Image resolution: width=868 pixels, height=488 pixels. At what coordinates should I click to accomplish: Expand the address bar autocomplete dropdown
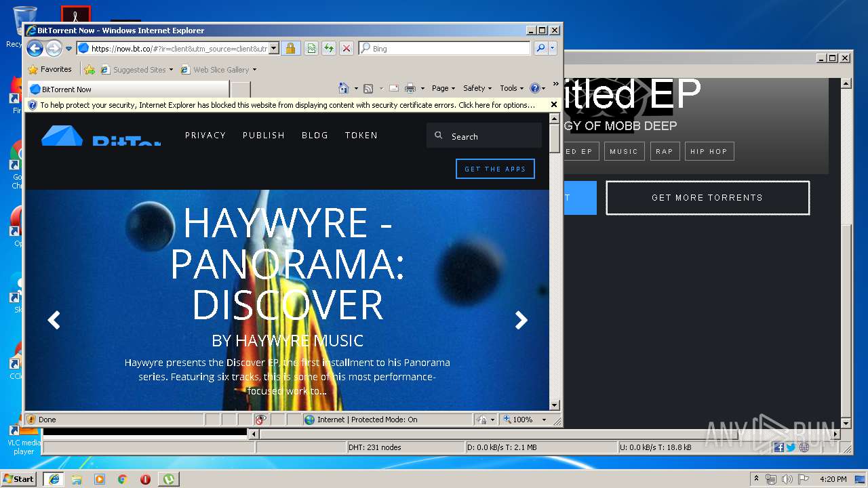(x=274, y=49)
